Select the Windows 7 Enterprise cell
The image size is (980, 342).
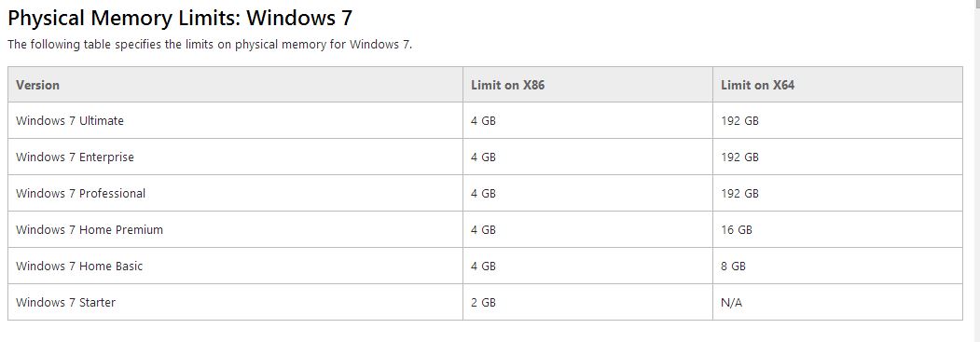[x=75, y=157]
